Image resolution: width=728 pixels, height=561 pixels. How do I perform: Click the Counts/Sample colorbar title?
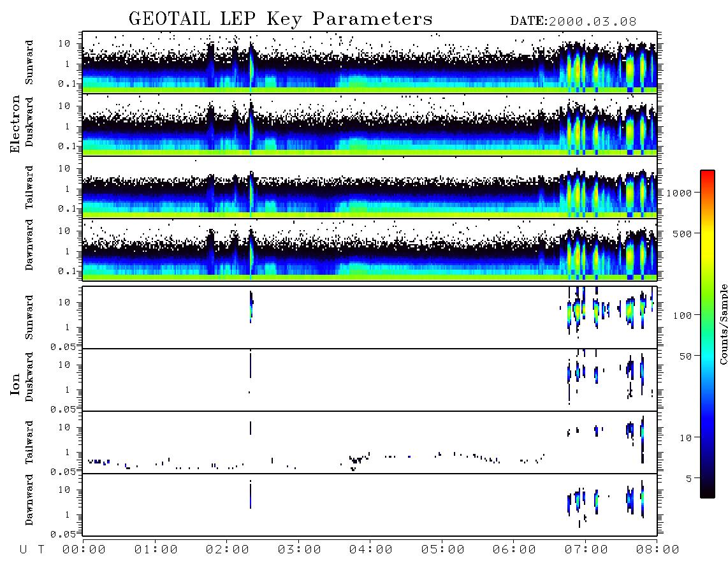click(723, 324)
